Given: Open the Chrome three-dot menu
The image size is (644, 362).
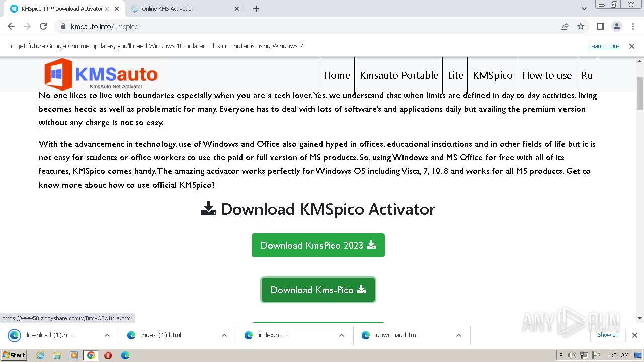Looking at the screenshot, I should (632, 26).
